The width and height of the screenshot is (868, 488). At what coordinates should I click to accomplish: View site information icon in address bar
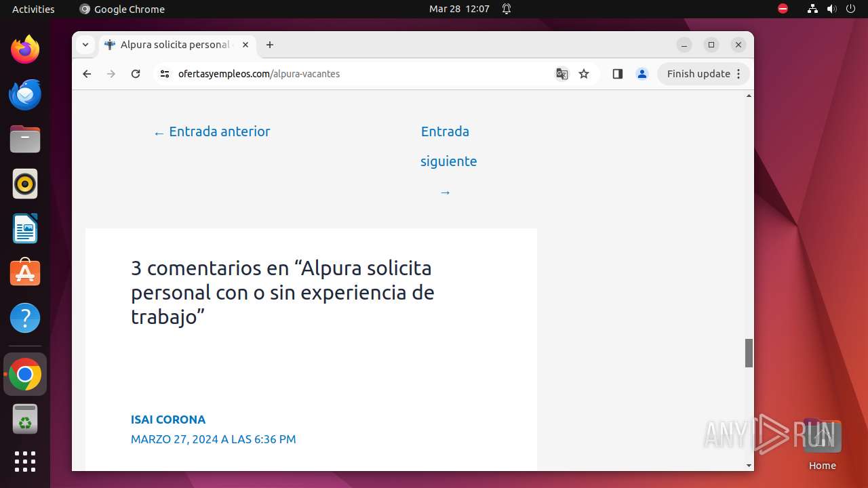pyautogui.click(x=165, y=74)
